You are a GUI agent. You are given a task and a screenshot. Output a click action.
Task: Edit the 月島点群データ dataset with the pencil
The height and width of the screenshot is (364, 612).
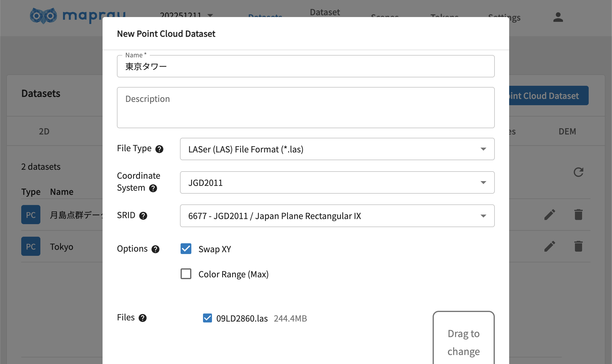550,215
